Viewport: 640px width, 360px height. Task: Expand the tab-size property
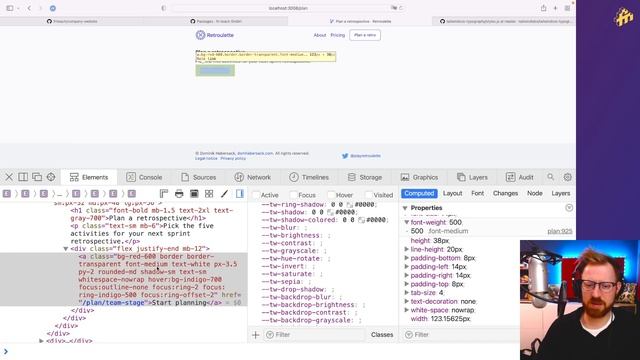(407, 293)
